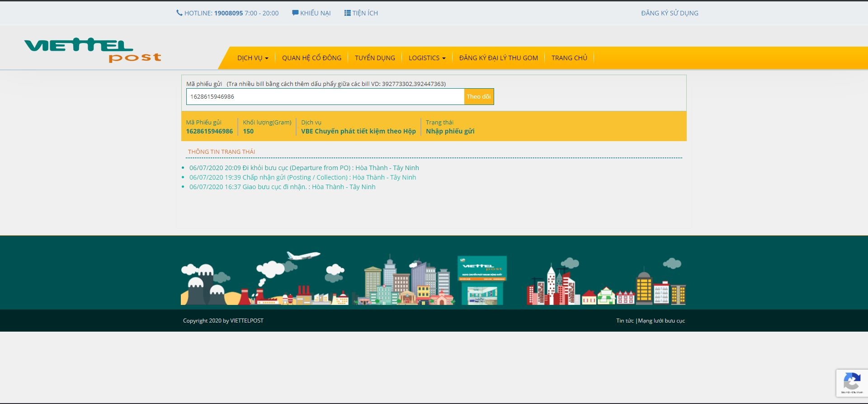The image size is (868, 404).
Task: Click tracking code 1628615946986 in yellow bar
Action: [209, 131]
